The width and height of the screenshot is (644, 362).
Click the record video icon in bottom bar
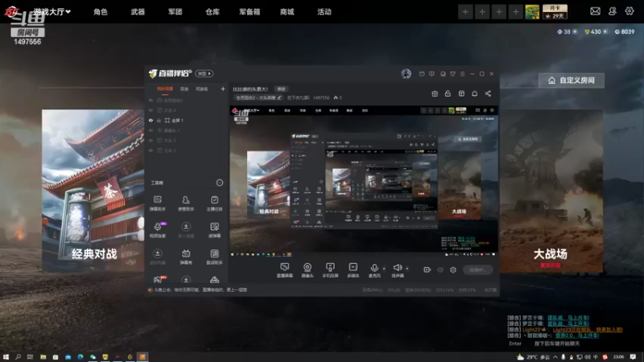pos(427,269)
